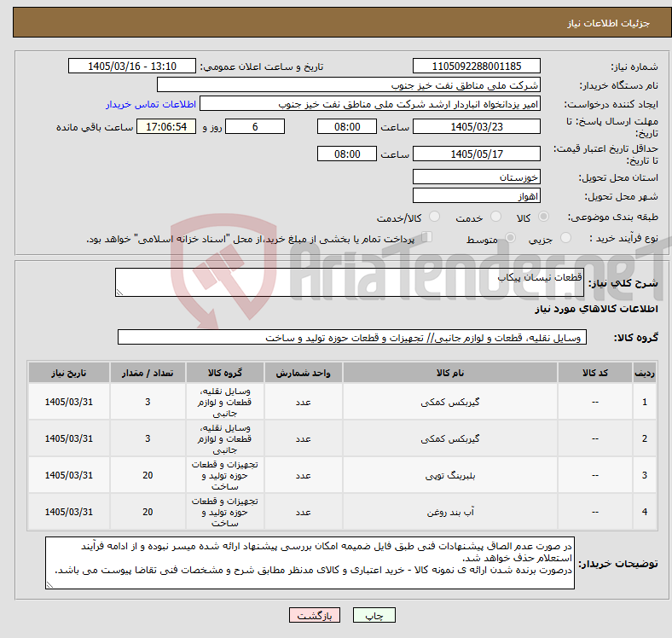
Task: Click the response deadline date 1405/03/23
Action: (x=477, y=126)
